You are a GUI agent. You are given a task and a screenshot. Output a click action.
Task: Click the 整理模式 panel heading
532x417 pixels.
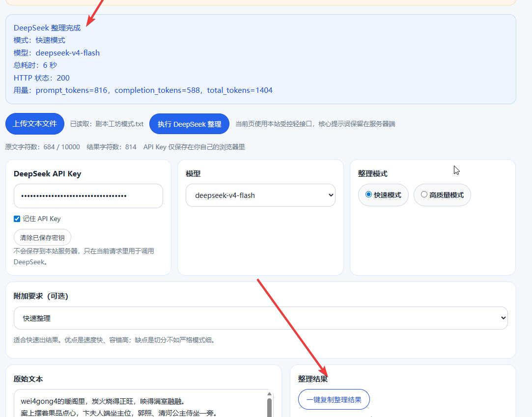click(x=372, y=174)
